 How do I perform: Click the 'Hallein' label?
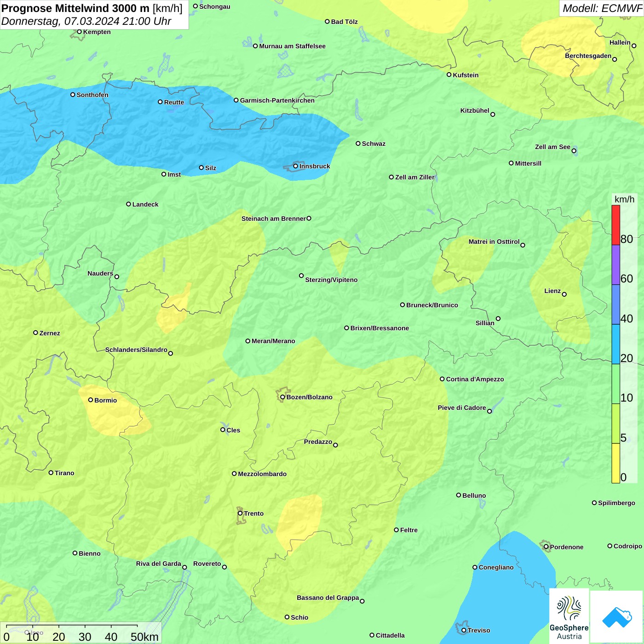point(620,42)
